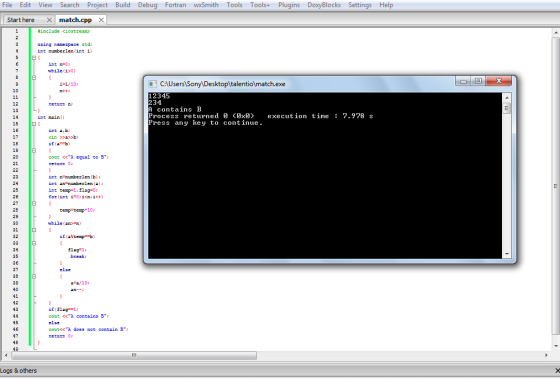Viewport: 560px width, 380px height.
Task: Open the Project menu
Action: point(97,5)
